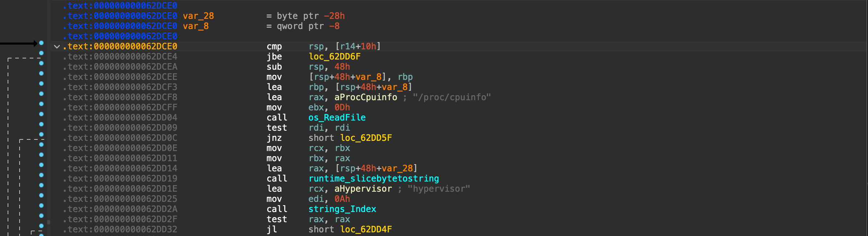The width and height of the screenshot is (868, 236).
Task: Toggle breakpoint dot at address 62DCFF
Action: click(x=41, y=104)
